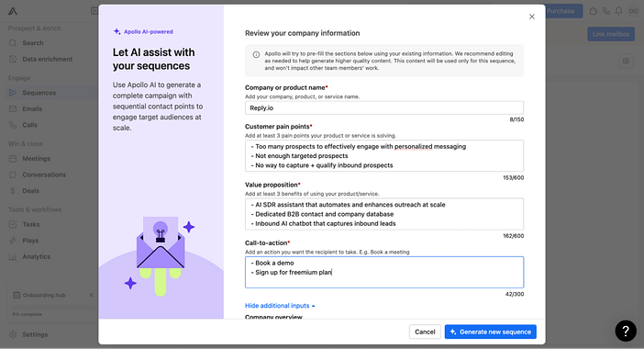The width and height of the screenshot is (644, 349).
Task: Click the info icon in the notice
Action: (x=256, y=55)
